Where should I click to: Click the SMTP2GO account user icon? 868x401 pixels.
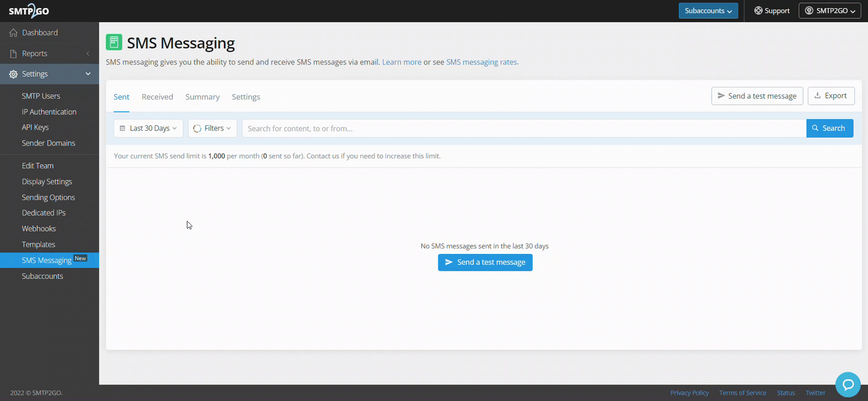point(809,11)
